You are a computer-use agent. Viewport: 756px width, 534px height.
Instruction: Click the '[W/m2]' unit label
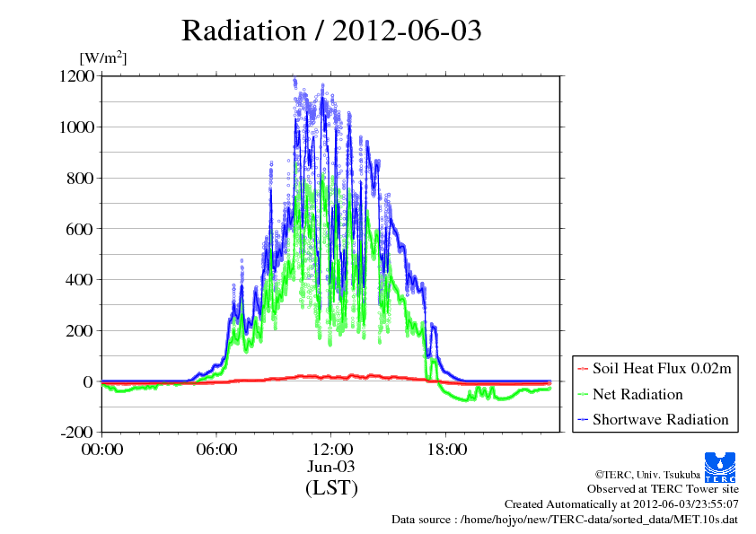[x=103, y=57]
